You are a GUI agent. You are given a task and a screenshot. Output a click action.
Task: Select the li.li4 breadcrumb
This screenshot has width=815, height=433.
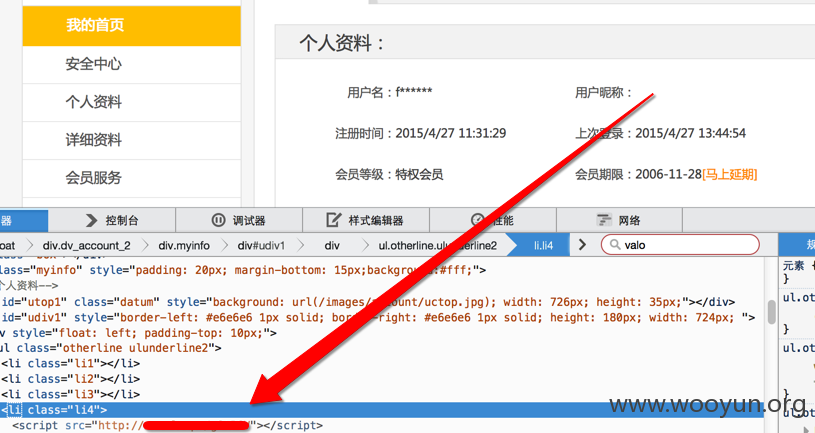[544, 245]
